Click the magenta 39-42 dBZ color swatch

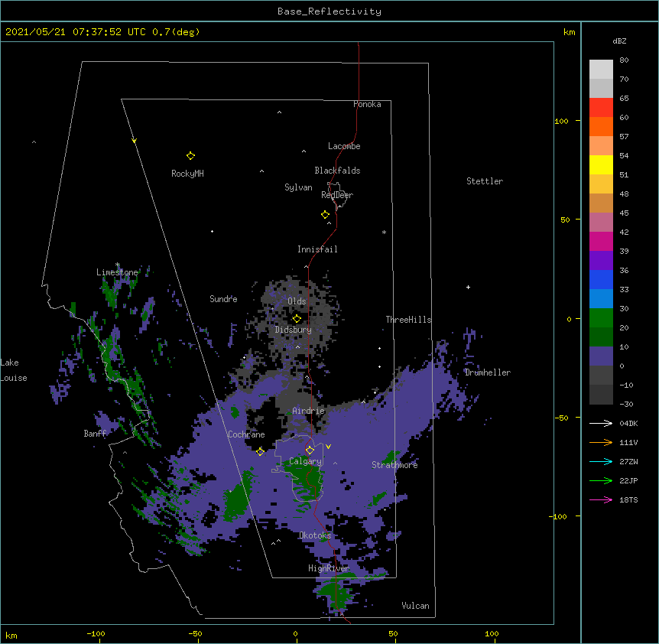(601, 241)
